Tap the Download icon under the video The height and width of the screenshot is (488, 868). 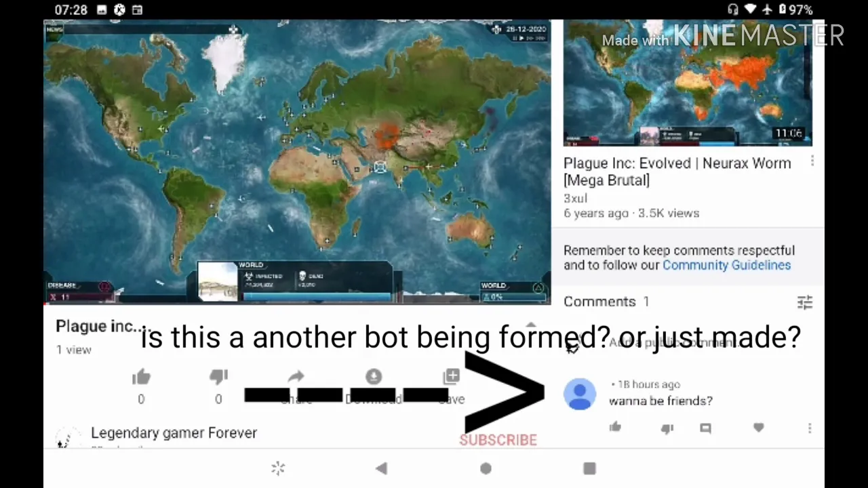pos(374,377)
